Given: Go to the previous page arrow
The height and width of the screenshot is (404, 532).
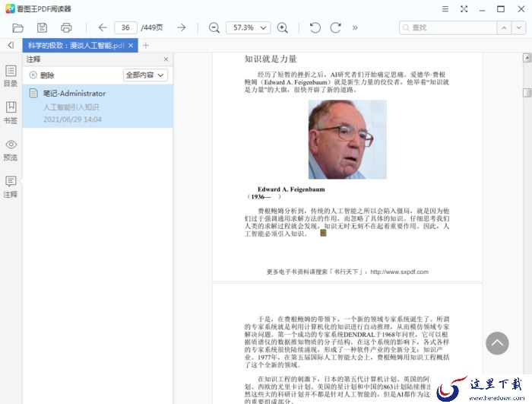Looking at the screenshot, I should (x=103, y=27).
